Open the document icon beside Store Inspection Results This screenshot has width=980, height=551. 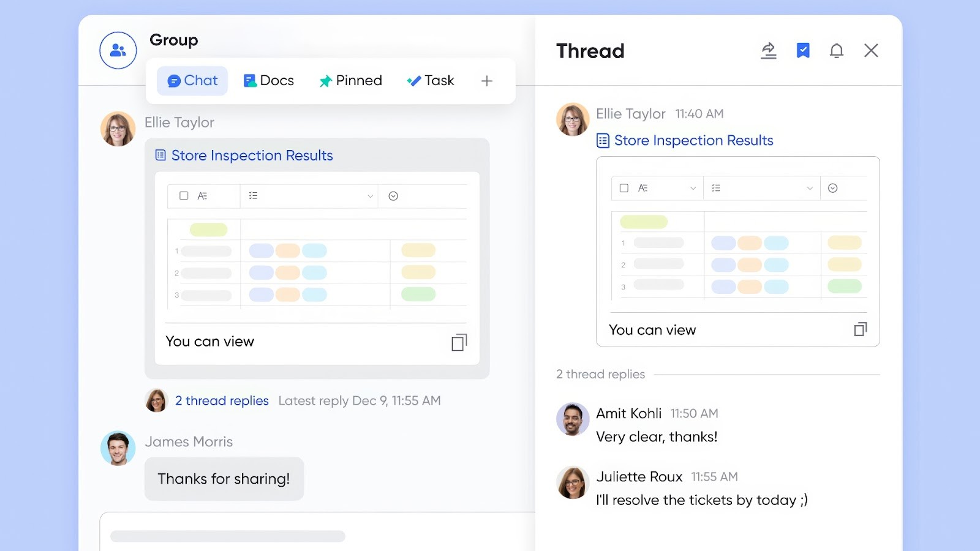point(160,156)
